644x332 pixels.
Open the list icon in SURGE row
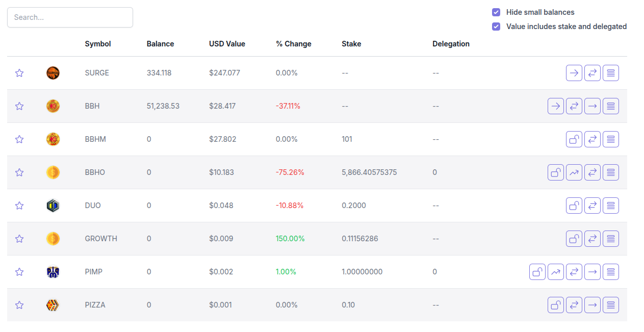[611, 73]
